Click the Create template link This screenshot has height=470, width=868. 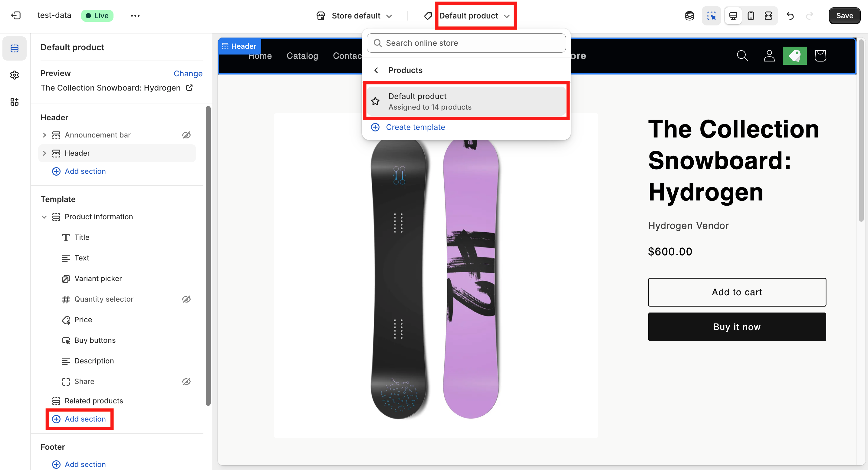click(415, 127)
